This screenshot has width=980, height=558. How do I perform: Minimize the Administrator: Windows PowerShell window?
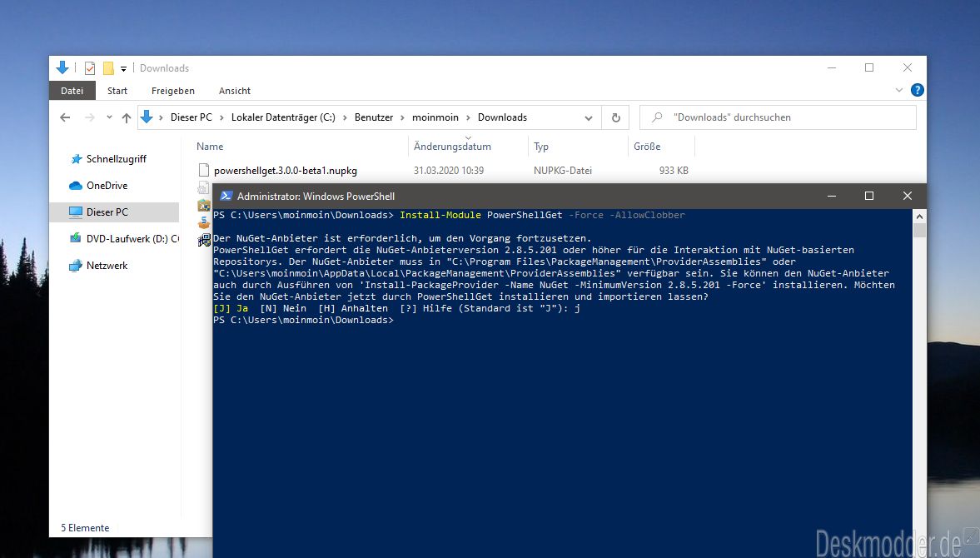coord(831,196)
